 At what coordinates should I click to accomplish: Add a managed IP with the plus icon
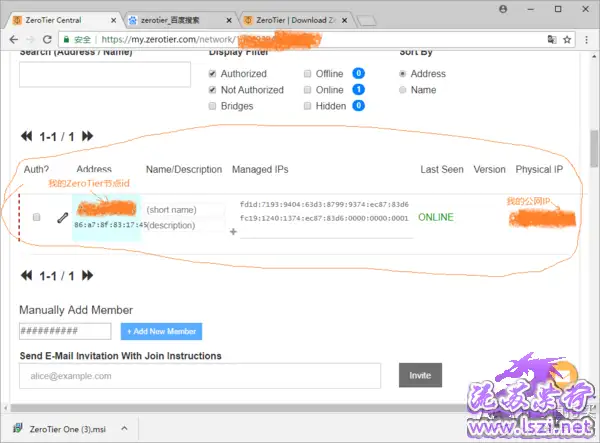point(233,231)
